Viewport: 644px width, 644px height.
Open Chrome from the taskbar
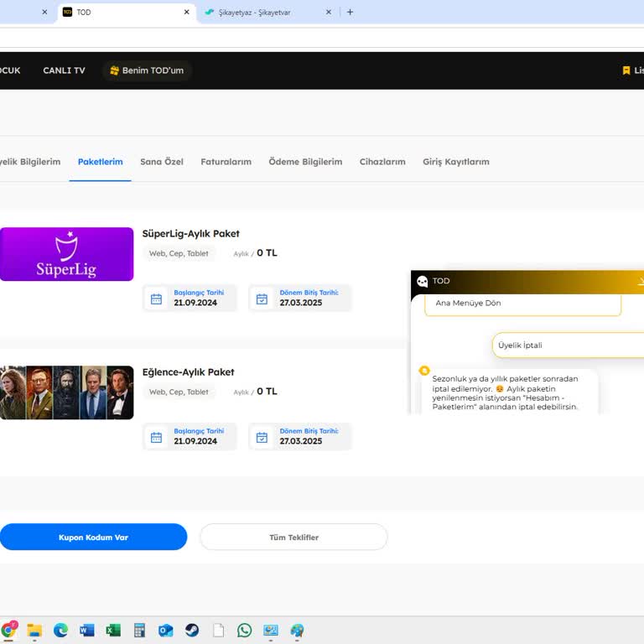coord(9,629)
